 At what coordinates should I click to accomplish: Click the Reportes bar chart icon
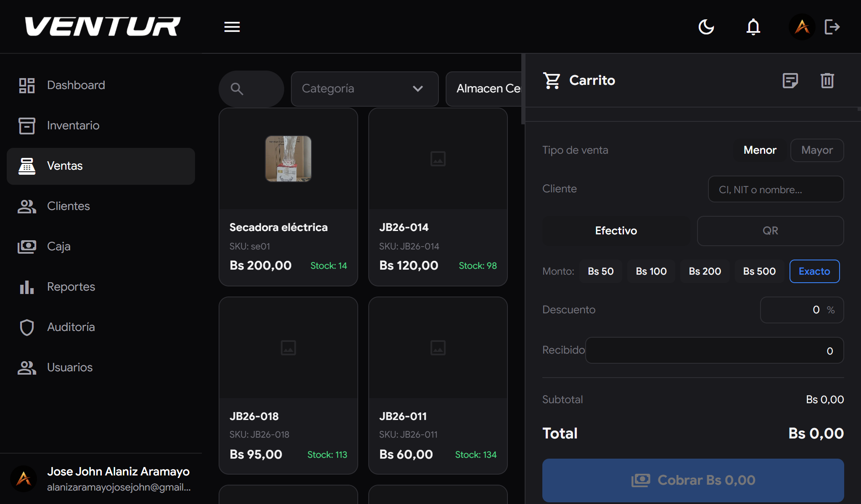27,287
